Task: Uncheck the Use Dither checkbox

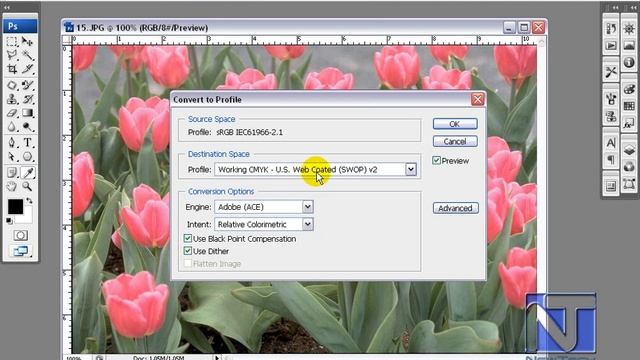Action: point(188,251)
